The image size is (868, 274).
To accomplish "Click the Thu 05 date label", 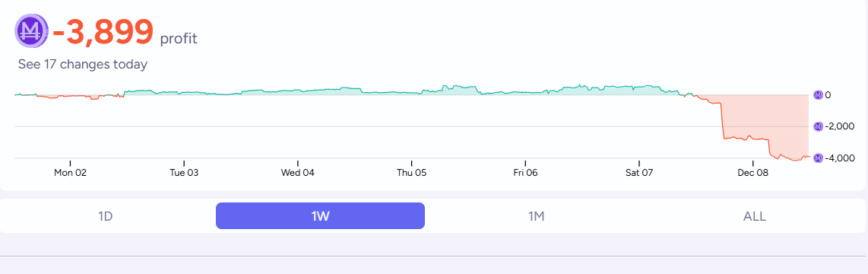I will click(412, 173).
